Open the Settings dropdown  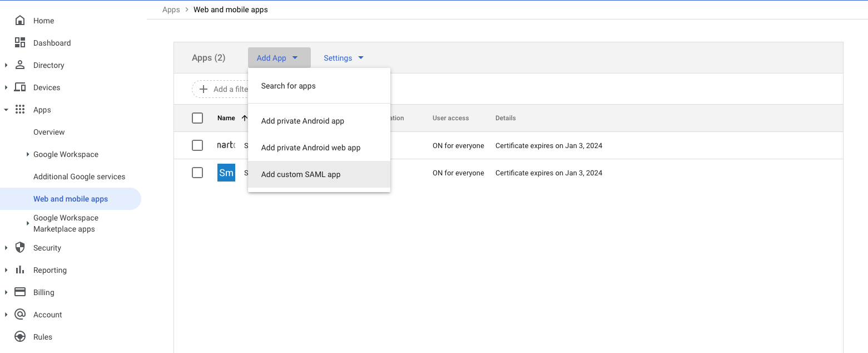click(x=343, y=57)
